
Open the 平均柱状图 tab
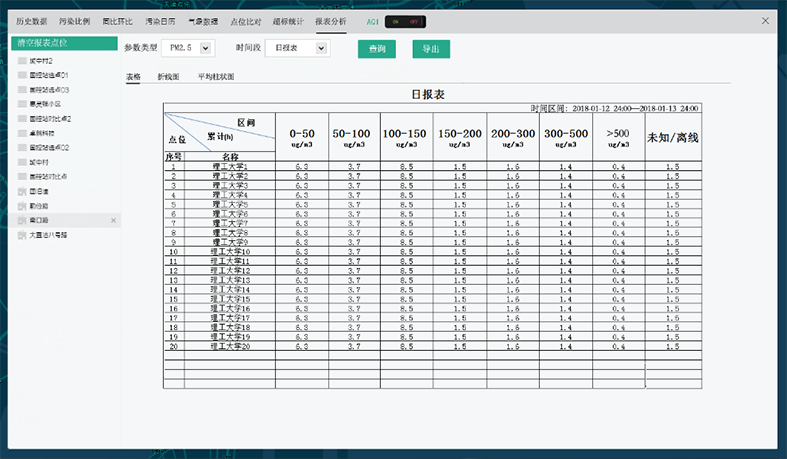(215, 76)
